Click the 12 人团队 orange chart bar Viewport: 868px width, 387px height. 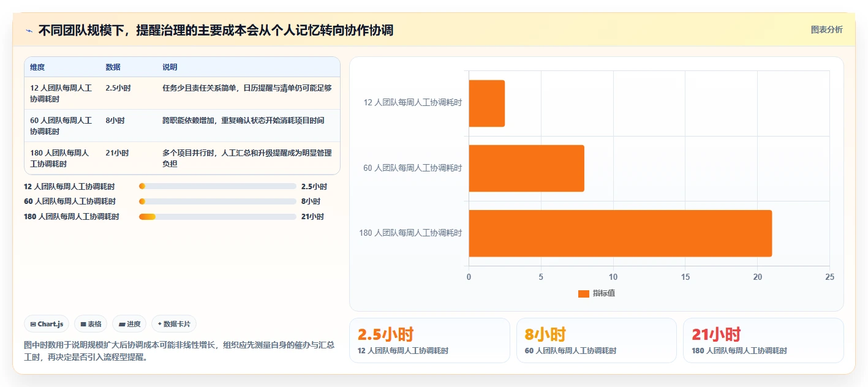pos(487,103)
